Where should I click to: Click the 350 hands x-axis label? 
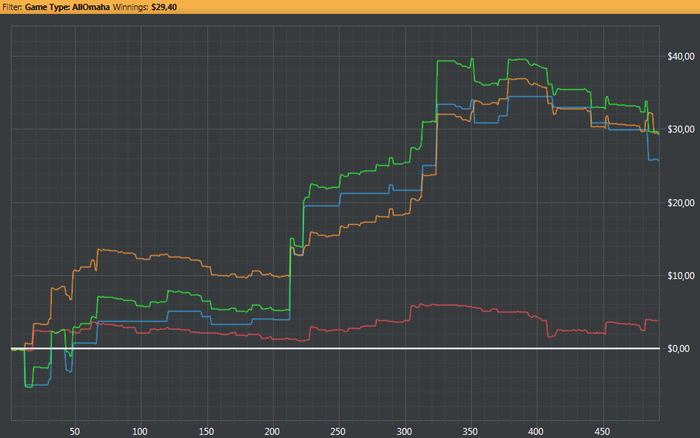click(470, 431)
